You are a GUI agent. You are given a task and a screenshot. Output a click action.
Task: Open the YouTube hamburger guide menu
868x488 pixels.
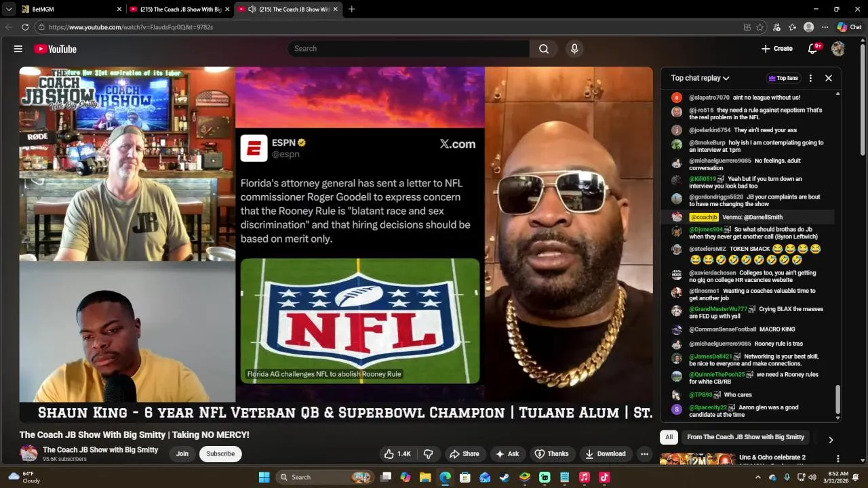coord(18,49)
